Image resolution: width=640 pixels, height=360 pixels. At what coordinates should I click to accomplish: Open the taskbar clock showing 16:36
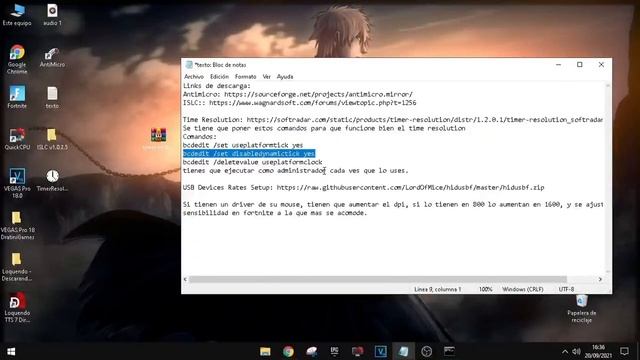598,351
